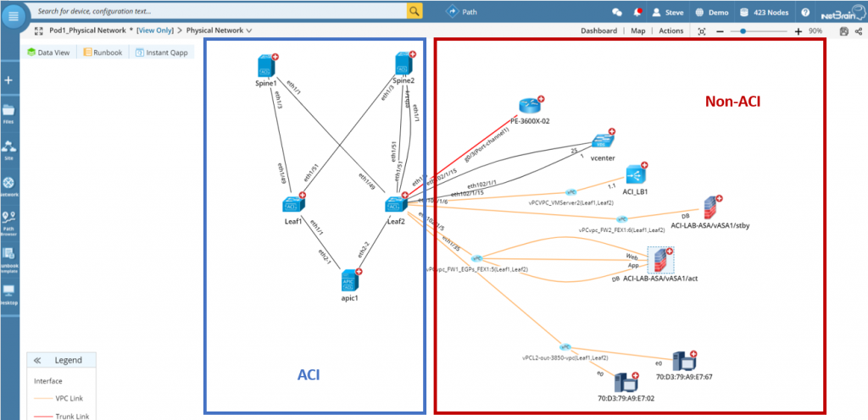Click the vPCL2-out-3850-vpc cloud node
This screenshot has width=868, height=420.
click(x=565, y=347)
